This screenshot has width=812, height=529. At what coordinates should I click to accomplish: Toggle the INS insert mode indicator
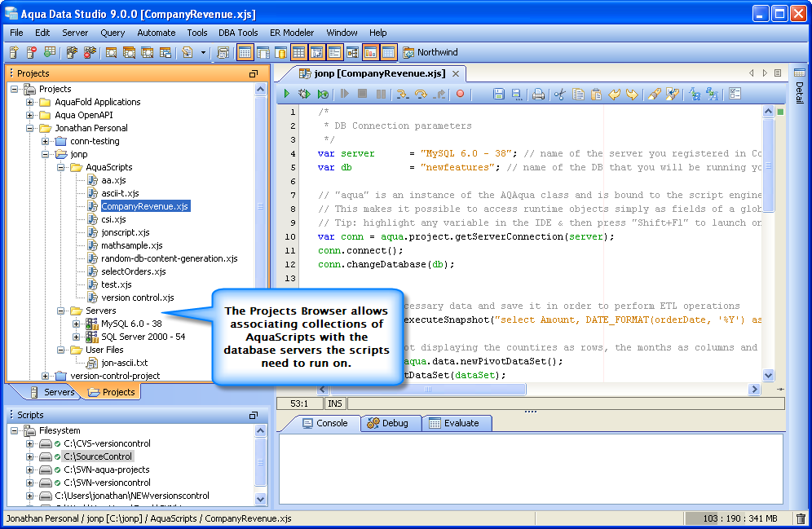(335, 403)
